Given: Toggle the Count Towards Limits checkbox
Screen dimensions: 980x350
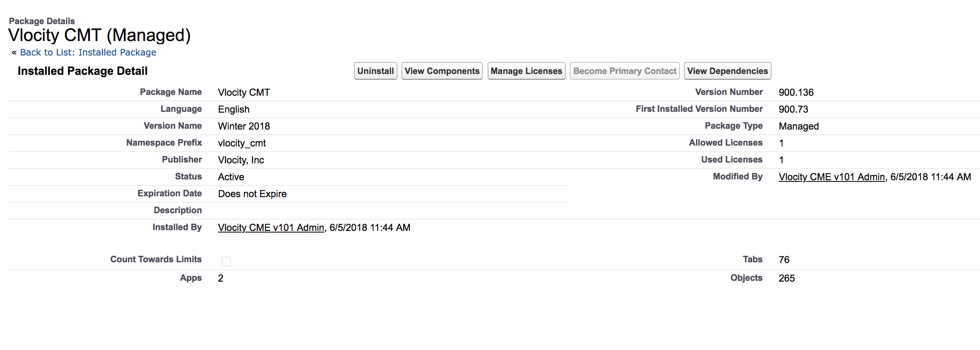Looking at the screenshot, I should [226, 261].
